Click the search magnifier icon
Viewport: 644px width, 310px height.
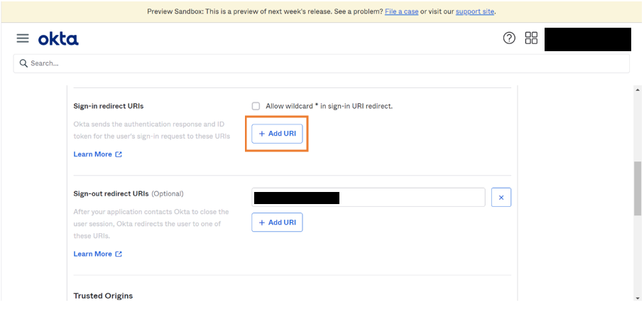tap(23, 63)
